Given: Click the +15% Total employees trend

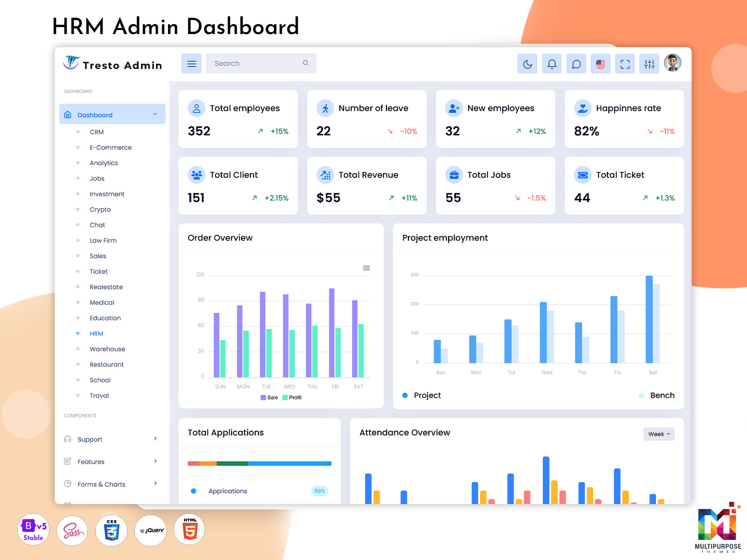Looking at the screenshot, I should pyautogui.click(x=273, y=132).
